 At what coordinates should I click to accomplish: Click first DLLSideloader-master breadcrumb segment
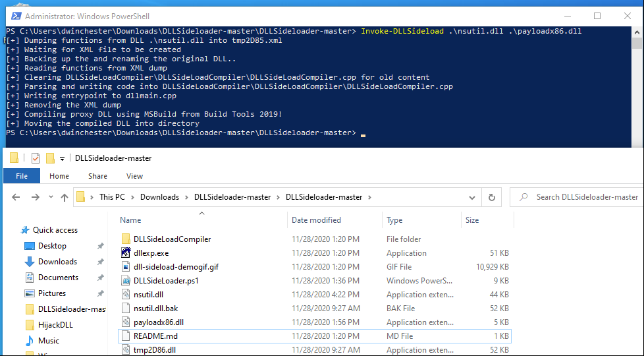232,197
